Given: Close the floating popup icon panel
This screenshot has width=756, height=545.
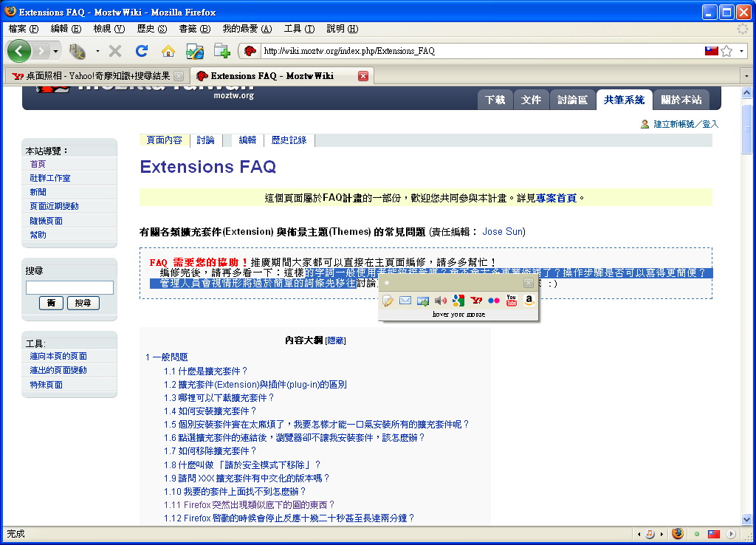Looking at the screenshot, I should click(528, 283).
